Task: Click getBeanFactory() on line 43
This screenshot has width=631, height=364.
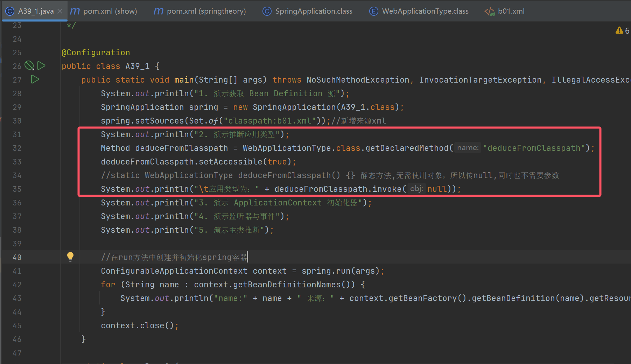Action: click(427, 298)
